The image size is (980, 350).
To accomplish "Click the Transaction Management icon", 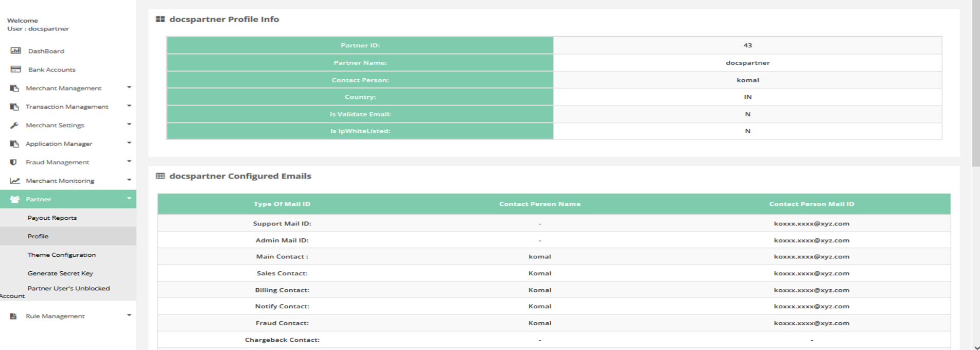I will (x=14, y=107).
